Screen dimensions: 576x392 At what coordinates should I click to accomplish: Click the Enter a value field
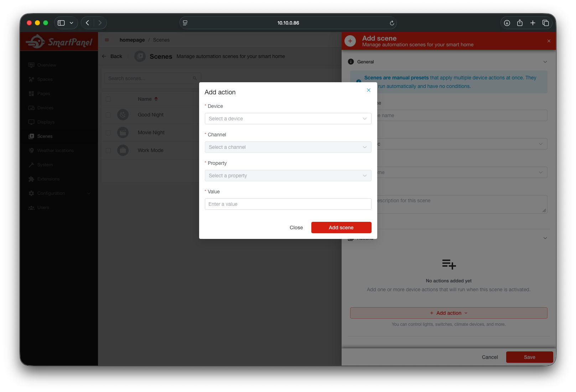(288, 204)
